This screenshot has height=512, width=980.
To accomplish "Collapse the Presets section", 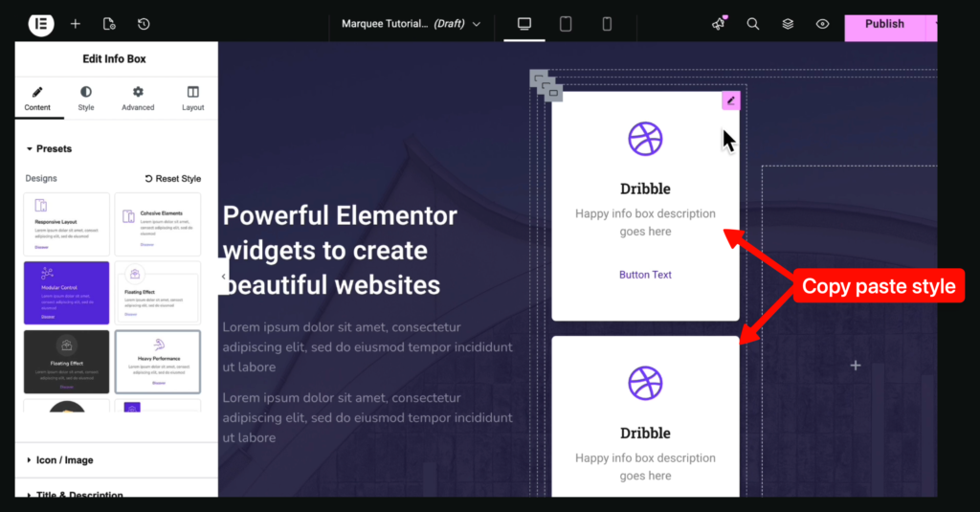I will [x=48, y=149].
